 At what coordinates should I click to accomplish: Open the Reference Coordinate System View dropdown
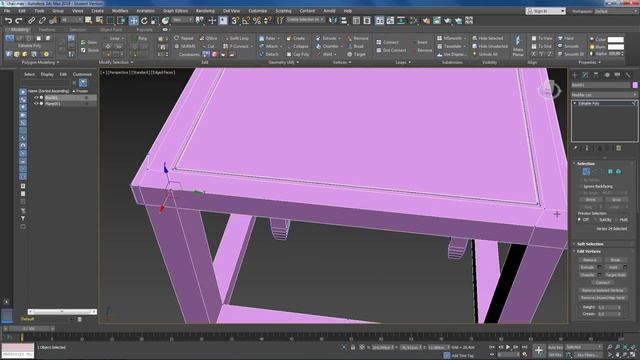tap(182, 20)
